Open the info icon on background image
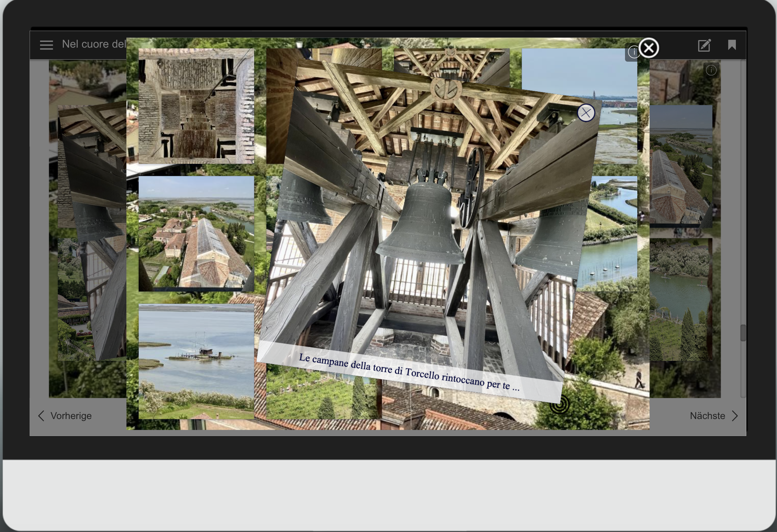The height and width of the screenshot is (532, 777). click(711, 70)
